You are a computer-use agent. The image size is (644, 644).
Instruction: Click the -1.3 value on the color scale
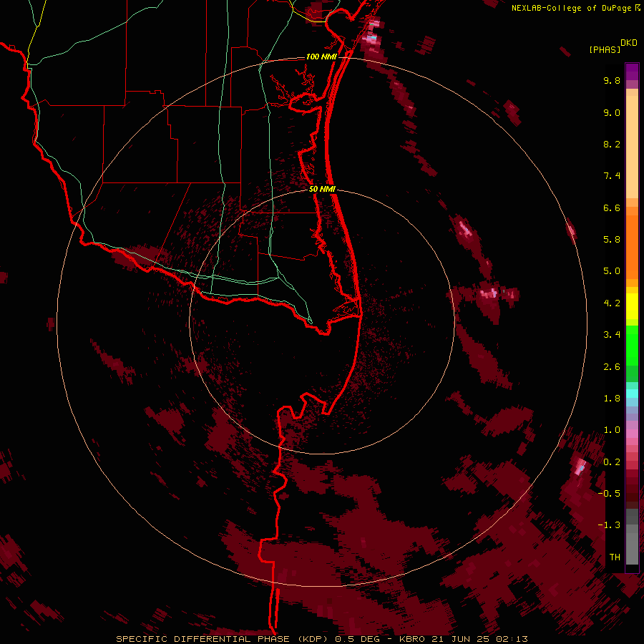[x=609, y=525]
